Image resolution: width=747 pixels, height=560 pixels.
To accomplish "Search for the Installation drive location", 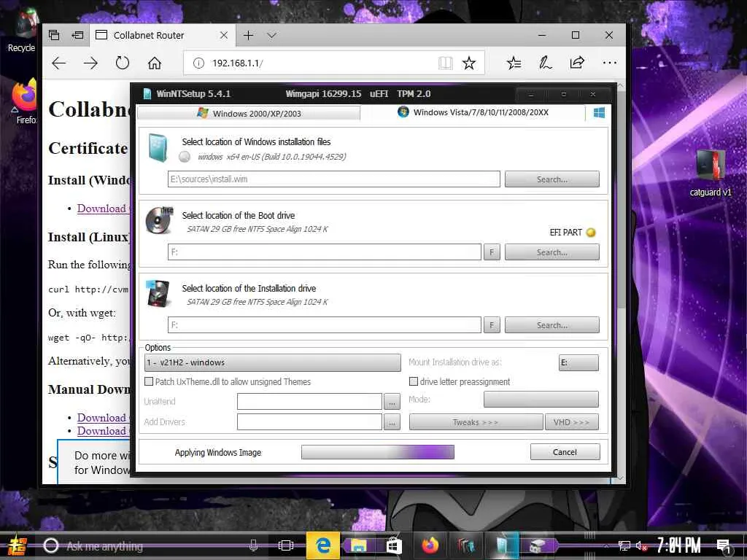I will [552, 324].
